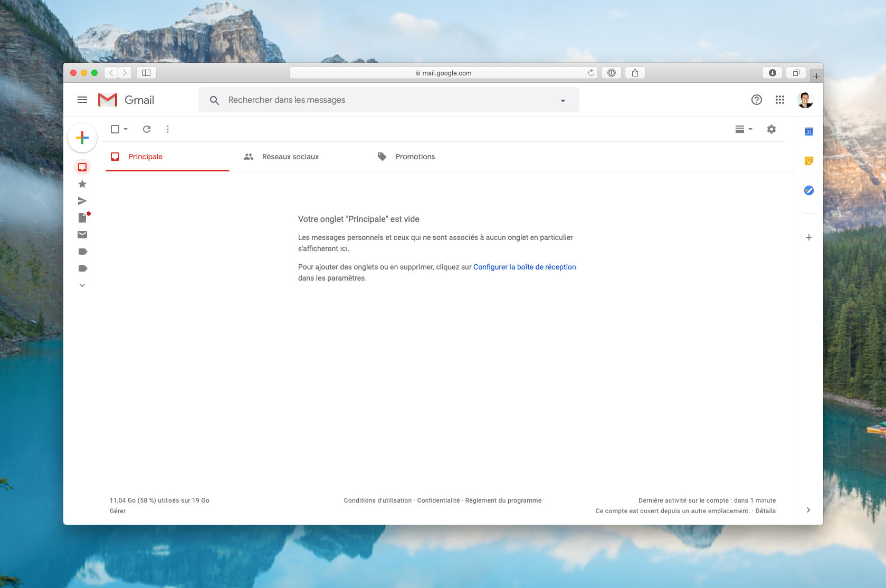Open the first label icon in sidebar
The width and height of the screenshot is (886, 588).
coord(82,252)
